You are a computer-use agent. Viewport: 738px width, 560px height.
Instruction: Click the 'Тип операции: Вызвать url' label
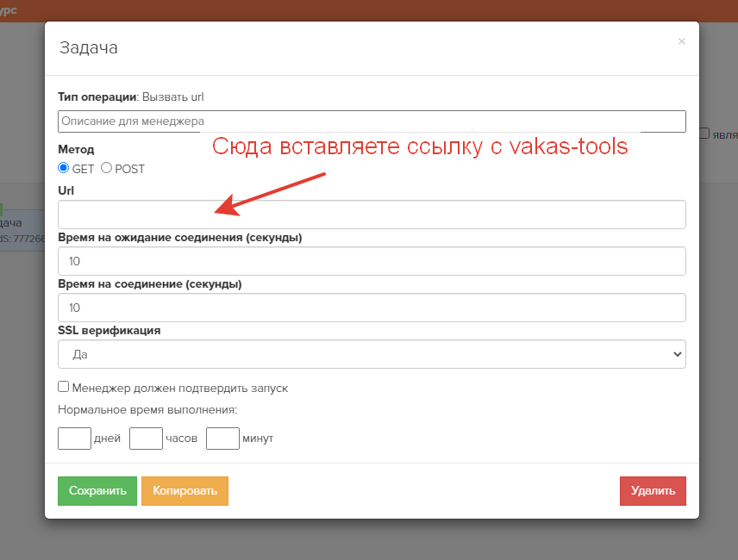pyautogui.click(x=129, y=96)
